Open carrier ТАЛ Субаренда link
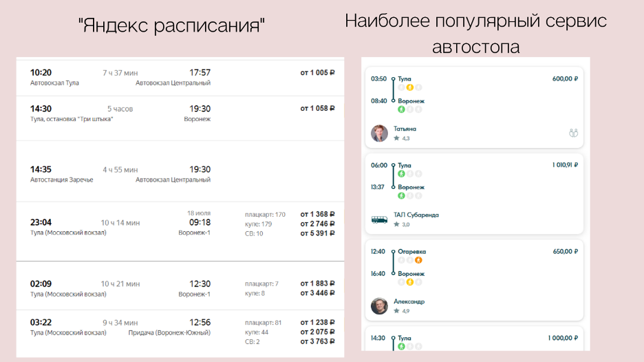The width and height of the screenshot is (644, 362). (x=416, y=215)
